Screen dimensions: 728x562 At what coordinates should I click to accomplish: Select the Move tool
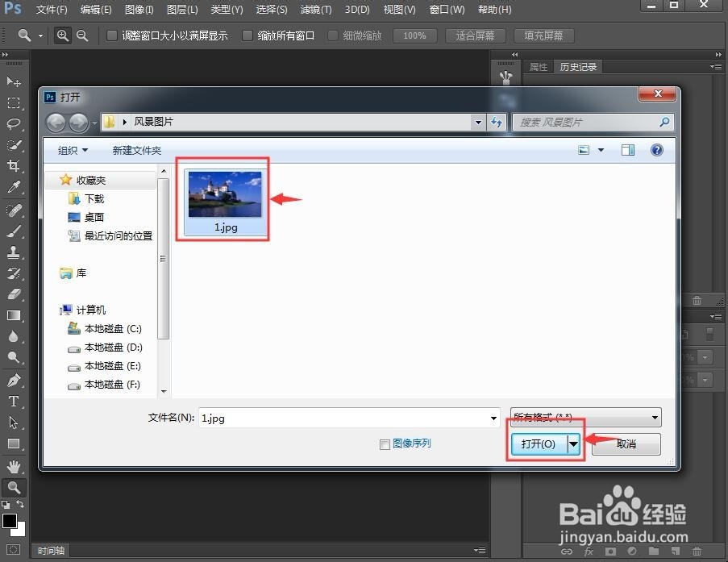click(14, 81)
